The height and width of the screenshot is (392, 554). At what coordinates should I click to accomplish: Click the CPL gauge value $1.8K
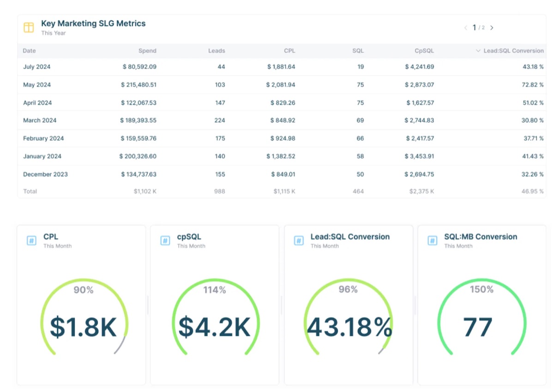coord(83,327)
